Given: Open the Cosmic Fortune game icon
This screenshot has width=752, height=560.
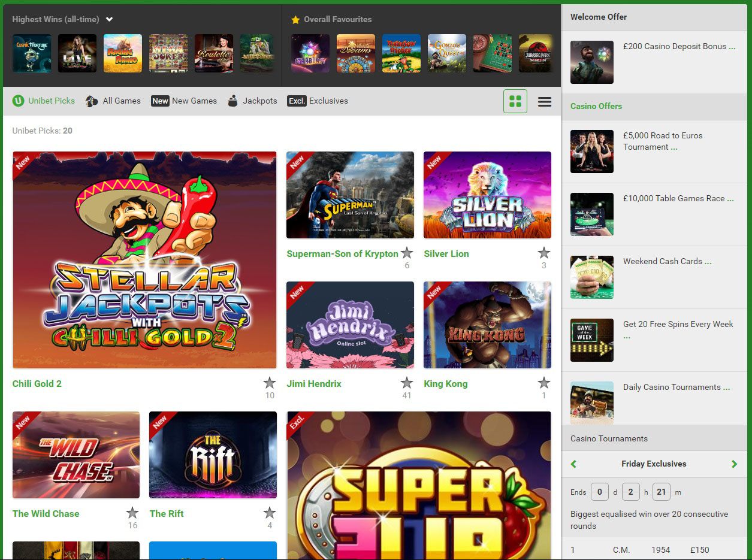Looking at the screenshot, I should [32, 53].
